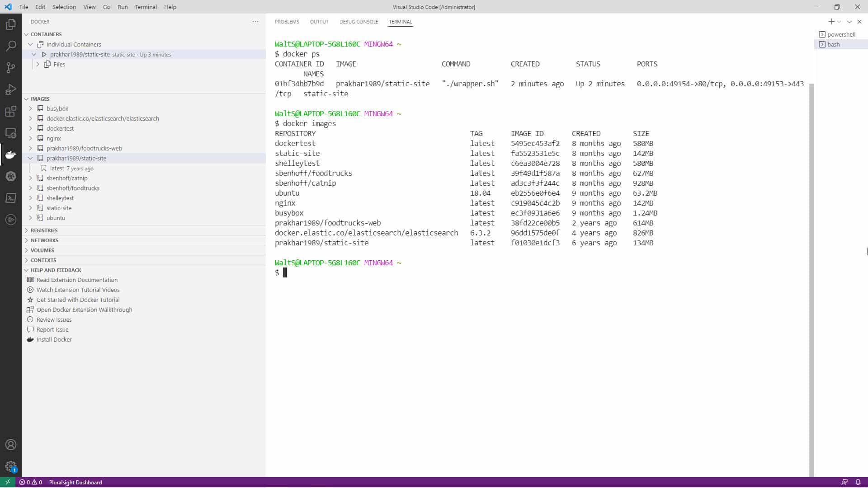This screenshot has height=488, width=868.
Task: Open Read Extension Documentation
Action: (x=77, y=280)
